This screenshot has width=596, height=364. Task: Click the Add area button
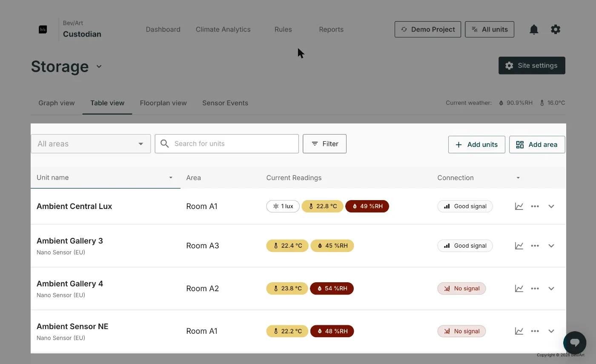pyautogui.click(x=537, y=145)
